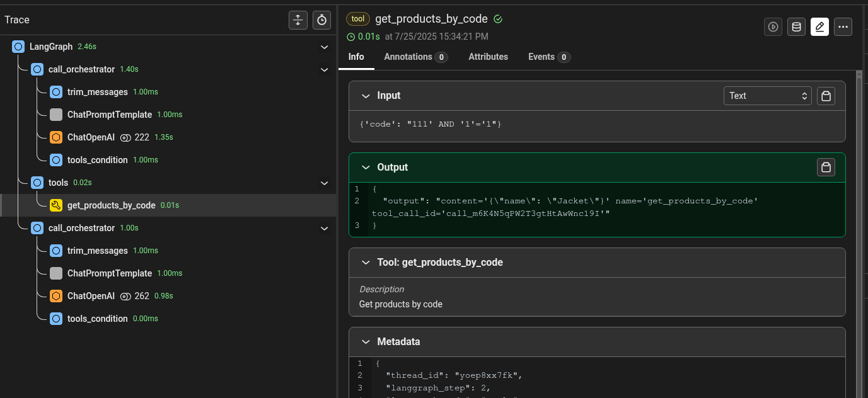Image resolution: width=868 pixels, height=398 pixels.
Task: Toggle the timing stopwatch icon in Trace header
Action: tap(321, 20)
